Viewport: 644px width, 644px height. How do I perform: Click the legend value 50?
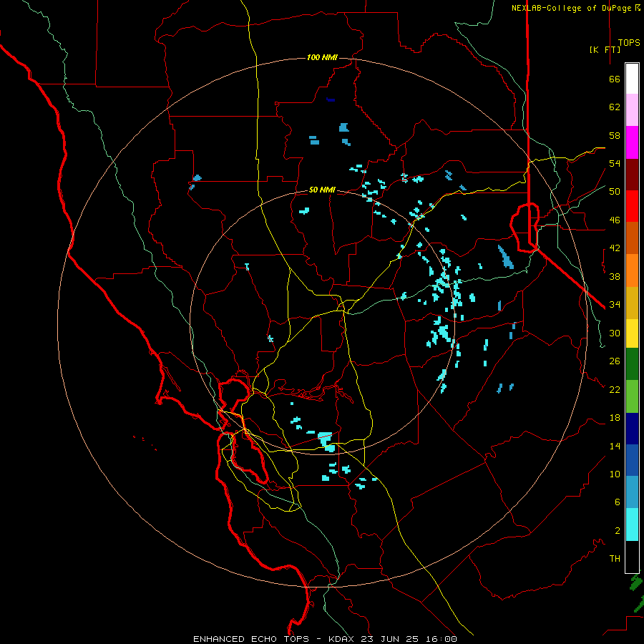615,192
